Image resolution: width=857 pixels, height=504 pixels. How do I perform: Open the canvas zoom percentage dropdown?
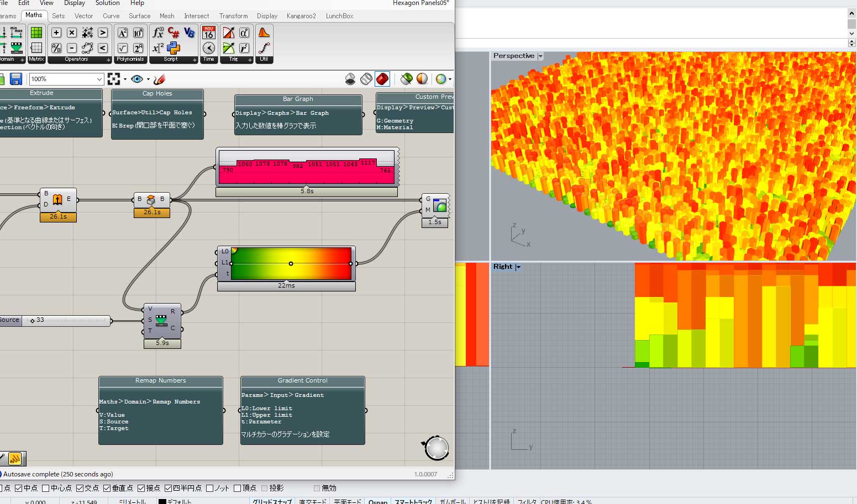[99, 79]
